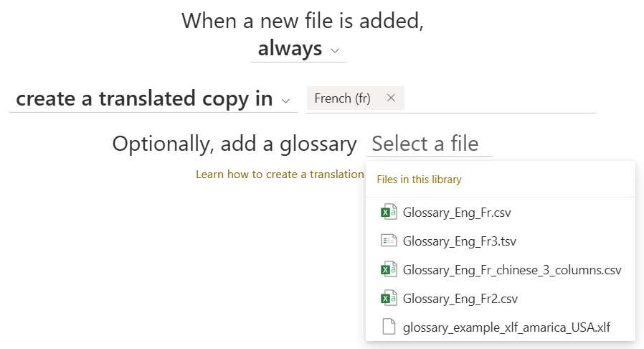Choose glossary_example_xlf_amarica_USA.xlf file
Image resolution: width=644 pixels, height=349 pixels.
click(507, 327)
